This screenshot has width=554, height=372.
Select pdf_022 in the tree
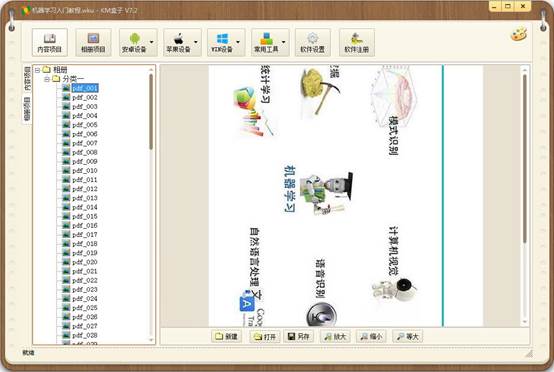tap(85, 281)
